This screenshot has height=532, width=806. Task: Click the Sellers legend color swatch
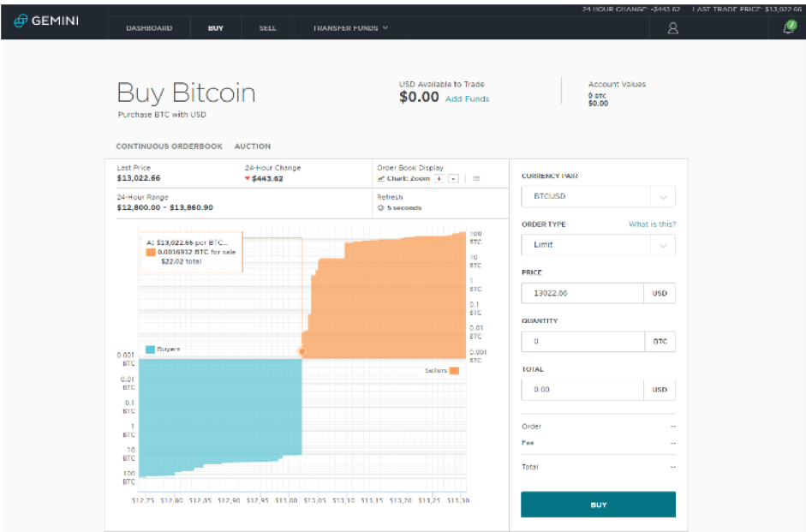pyautogui.click(x=455, y=371)
